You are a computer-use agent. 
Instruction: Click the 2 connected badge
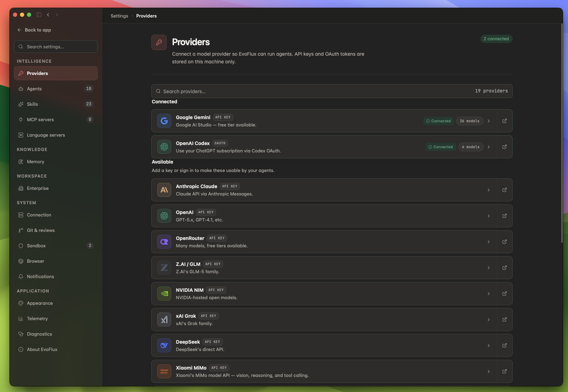point(496,39)
